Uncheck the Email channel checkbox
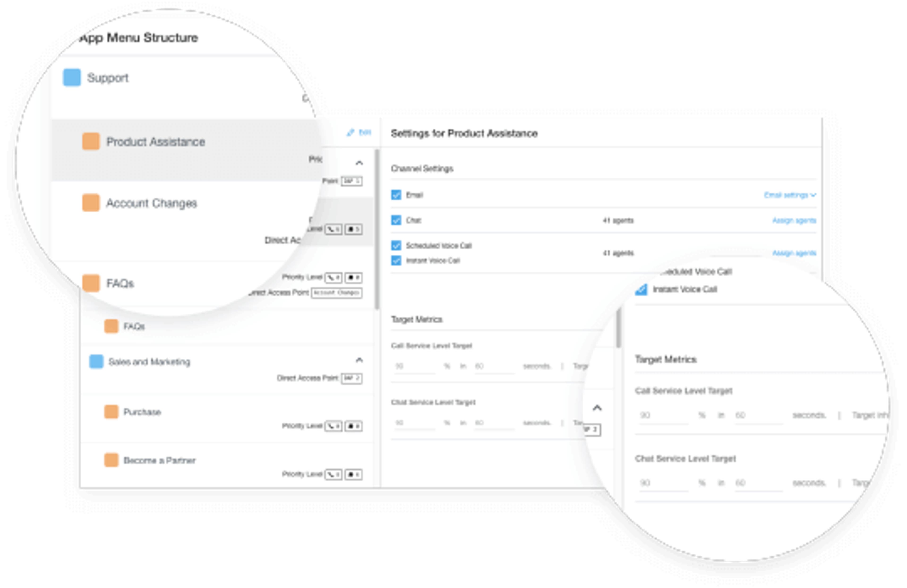This screenshot has width=907, height=588. tap(396, 195)
